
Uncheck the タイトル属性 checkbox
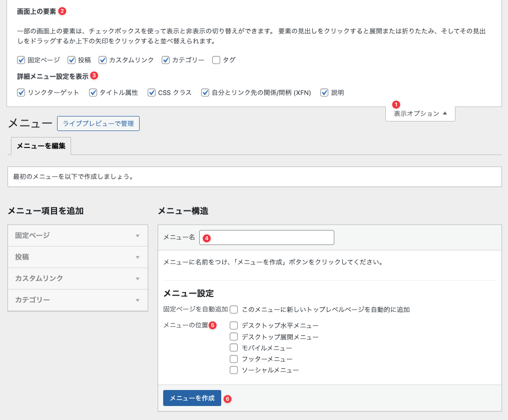[93, 92]
